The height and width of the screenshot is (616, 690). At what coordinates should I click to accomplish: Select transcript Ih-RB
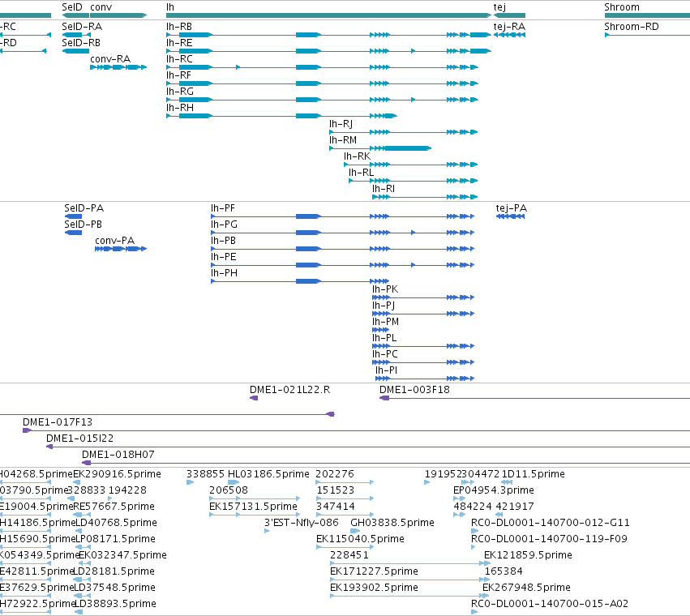click(328, 35)
